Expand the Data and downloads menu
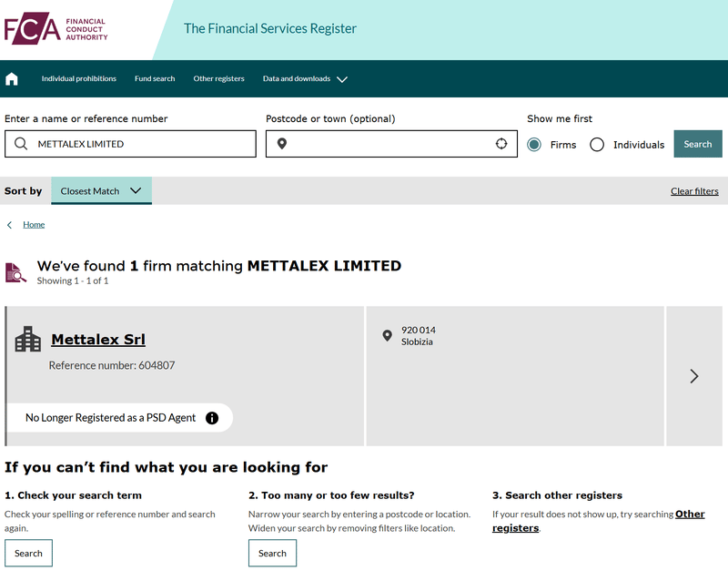Viewport: 728px width, 571px height. coord(305,79)
